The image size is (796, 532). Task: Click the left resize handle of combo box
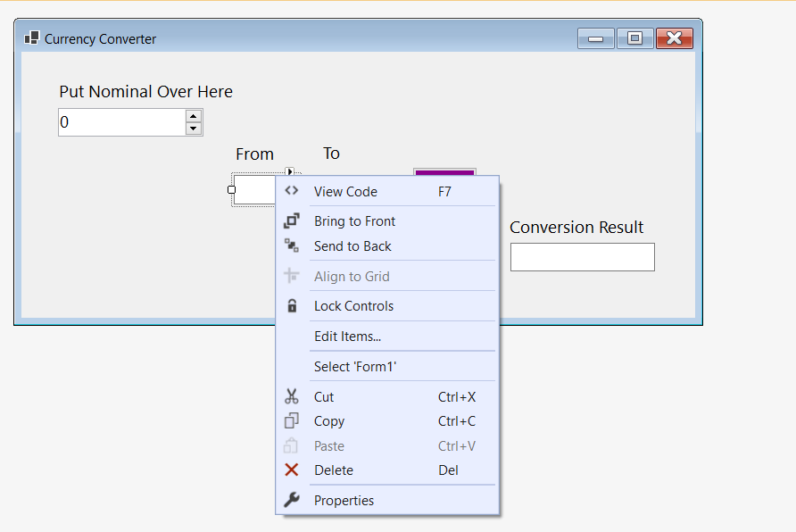click(x=231, y=190)
